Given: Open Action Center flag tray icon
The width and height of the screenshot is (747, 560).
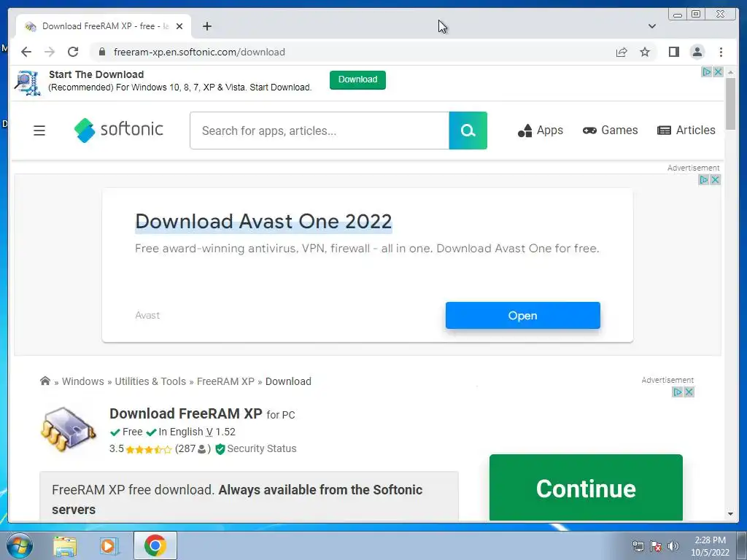Looking at the screenshot, I should tap(656, 546).
